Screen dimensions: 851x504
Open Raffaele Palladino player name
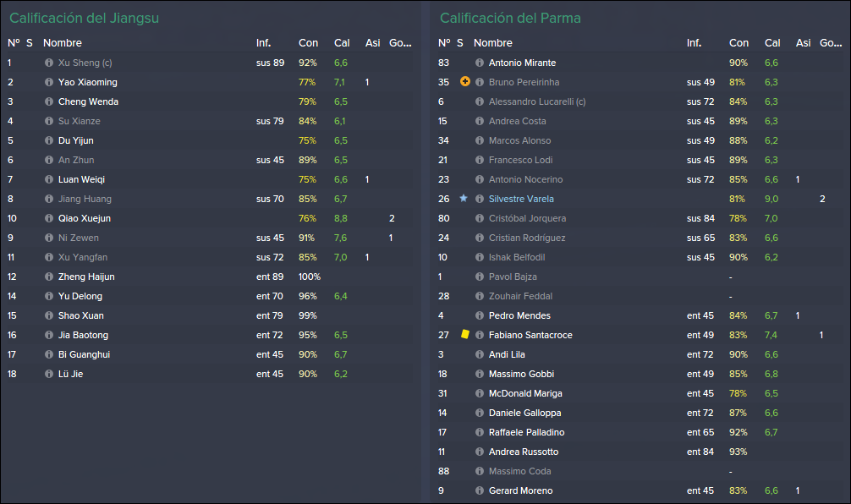click(526, 432)
